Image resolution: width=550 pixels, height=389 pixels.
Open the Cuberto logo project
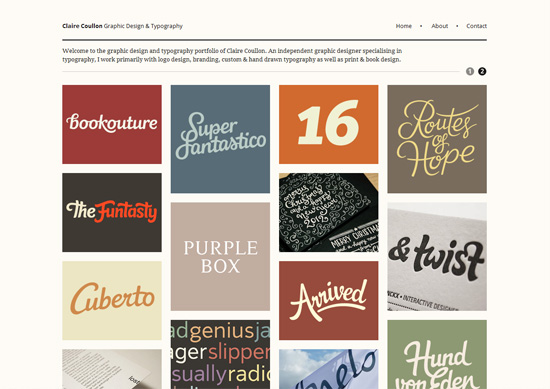[x=112, y=300]
